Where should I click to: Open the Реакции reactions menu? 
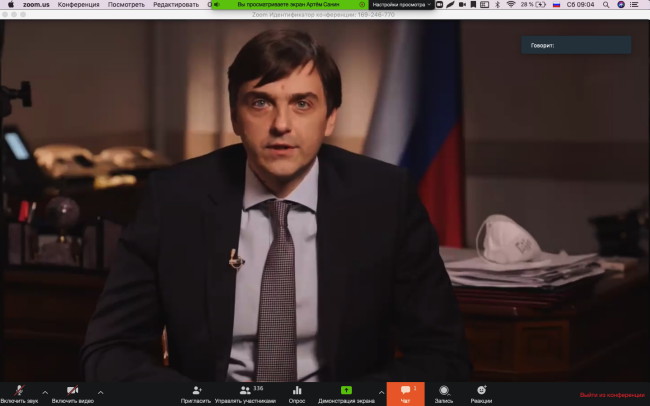481,390
